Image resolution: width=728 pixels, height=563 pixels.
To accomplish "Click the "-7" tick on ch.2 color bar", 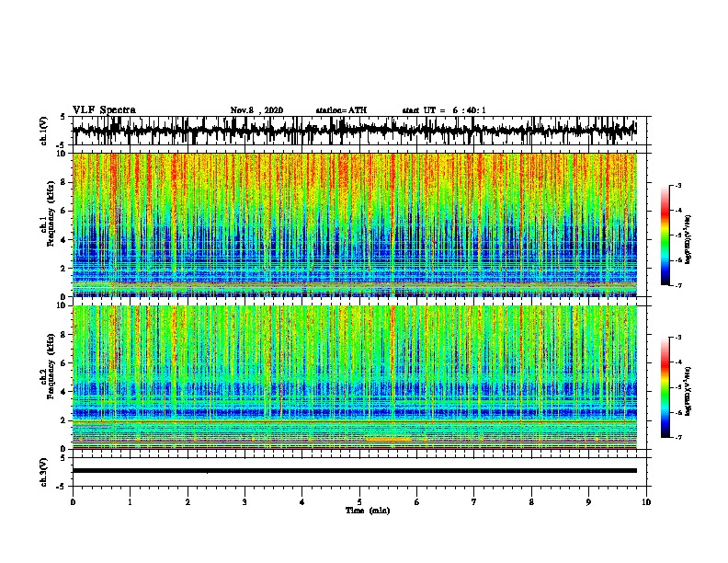I will 677,437.
